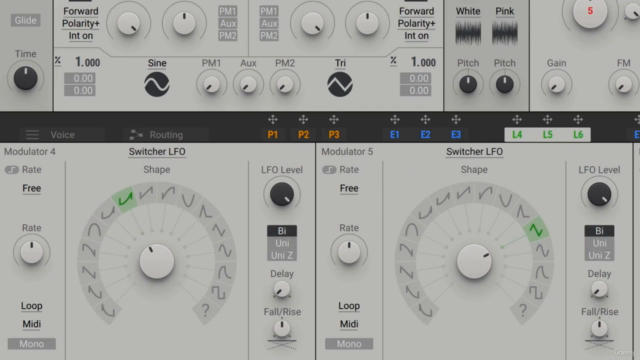Viewport: 640px width, 360px height.
Task: Switch to the L5 modulator tab
Action: click(547, 135)
